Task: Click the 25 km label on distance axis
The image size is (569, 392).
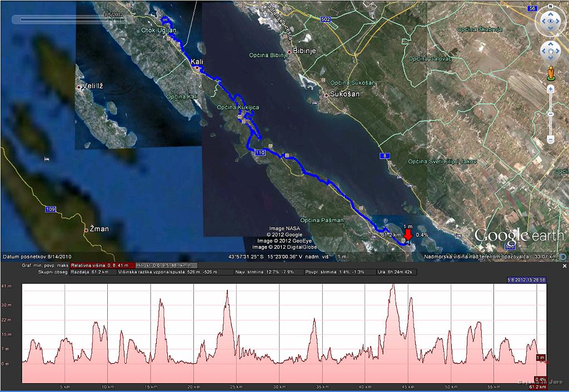Action: point(236,387)
